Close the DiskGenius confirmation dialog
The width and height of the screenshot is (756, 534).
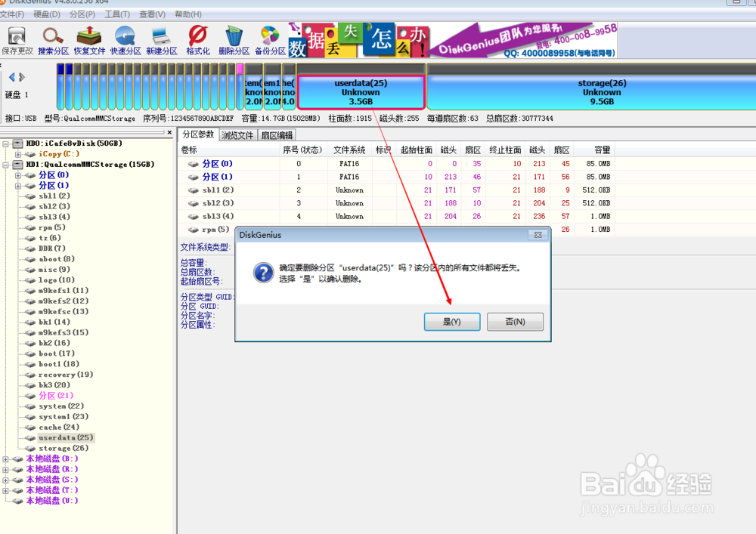click(538, 235)
